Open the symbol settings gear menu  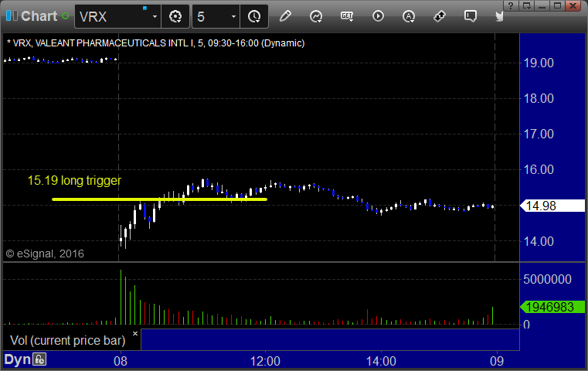[175, 16]
